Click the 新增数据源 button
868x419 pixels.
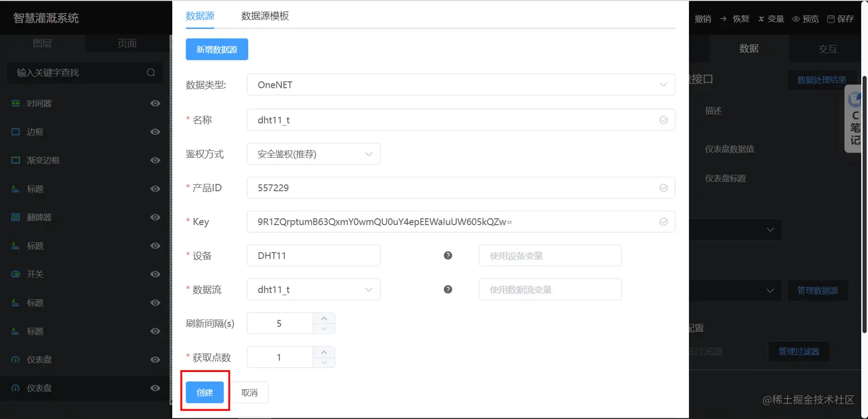217,49
